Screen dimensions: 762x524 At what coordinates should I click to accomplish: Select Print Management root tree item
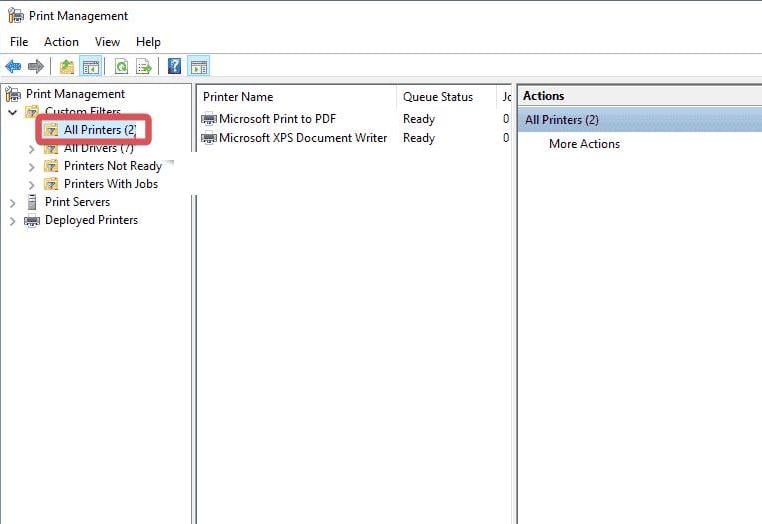coord(75,94)
